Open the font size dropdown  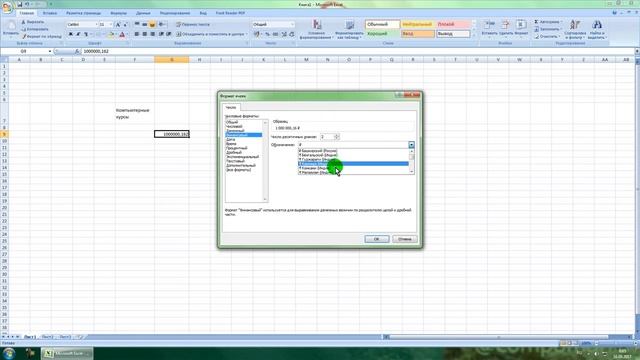tap(111, 24)
